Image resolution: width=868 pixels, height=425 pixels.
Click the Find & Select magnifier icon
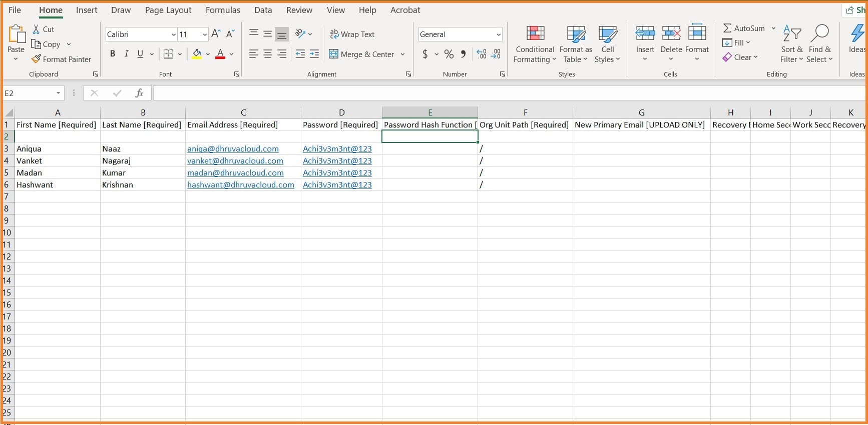819,33
